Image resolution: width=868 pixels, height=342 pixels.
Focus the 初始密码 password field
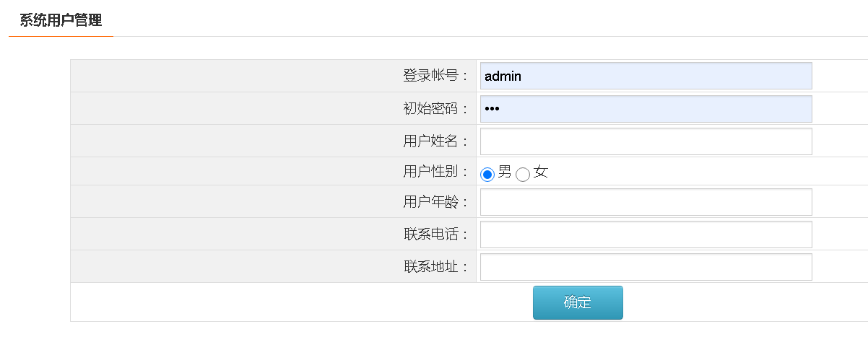646,109
